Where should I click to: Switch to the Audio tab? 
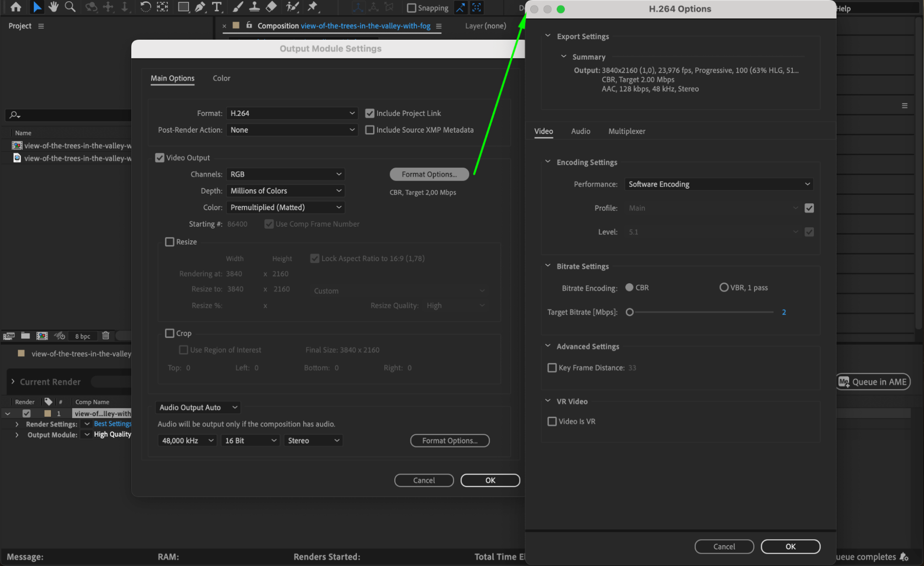[581, 131]
